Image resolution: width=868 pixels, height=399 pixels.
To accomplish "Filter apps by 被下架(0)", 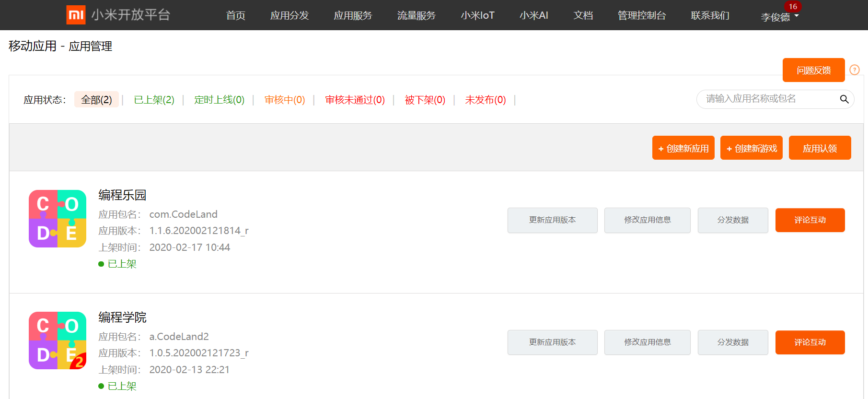I will tap(425, 100).
